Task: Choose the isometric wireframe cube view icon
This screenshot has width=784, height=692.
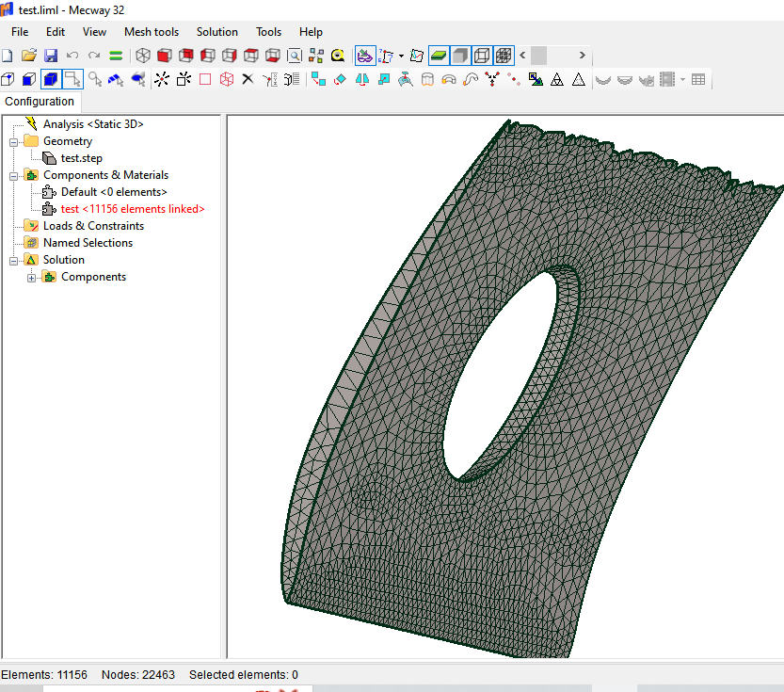Action: pos(143,56)
